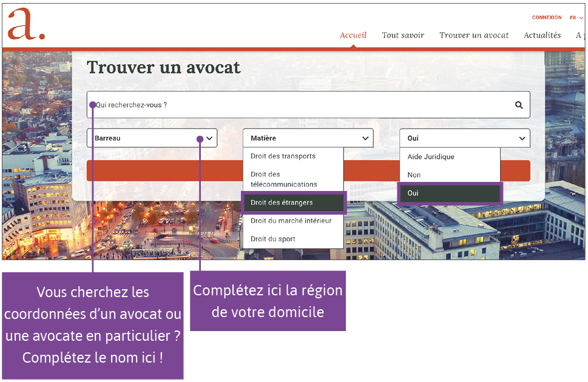Choose the "Non" option under Aide Juridique
Screen dimensions: 588x382
coord(413,175)
